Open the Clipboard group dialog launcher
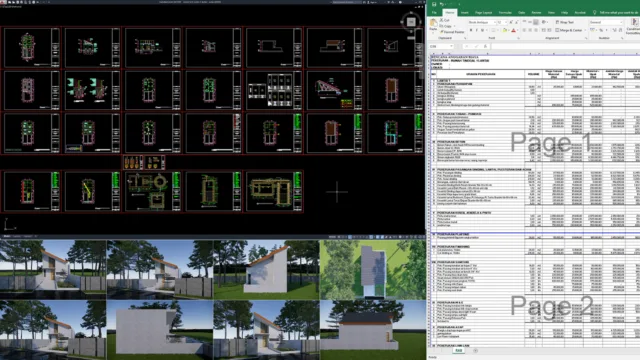Viewport: 640px width, 360px height. point(465,38)
